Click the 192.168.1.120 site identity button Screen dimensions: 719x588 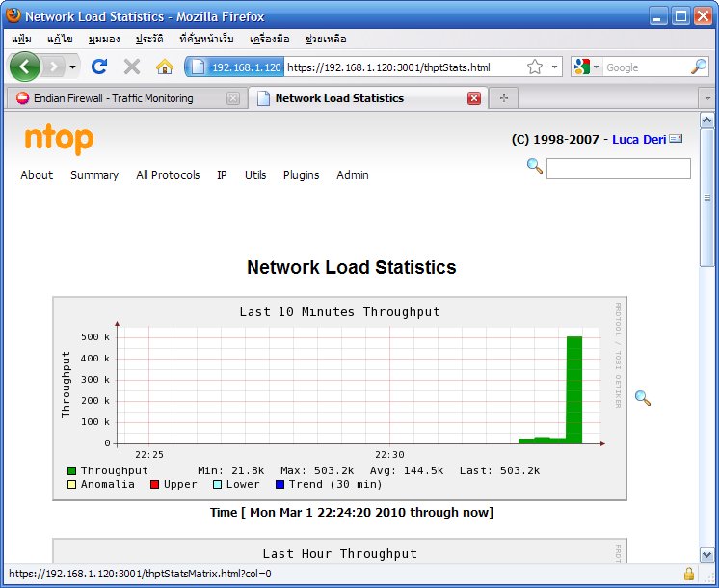(235, 67)
